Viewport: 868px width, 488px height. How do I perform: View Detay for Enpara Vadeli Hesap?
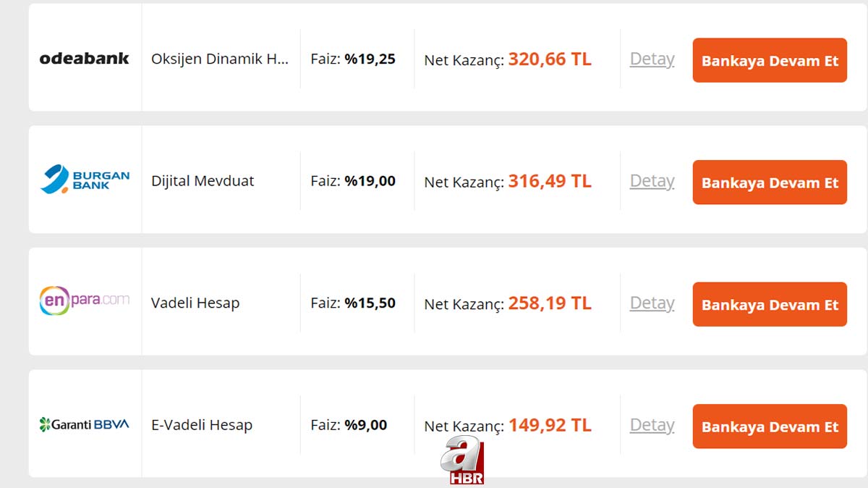(652, 303)
